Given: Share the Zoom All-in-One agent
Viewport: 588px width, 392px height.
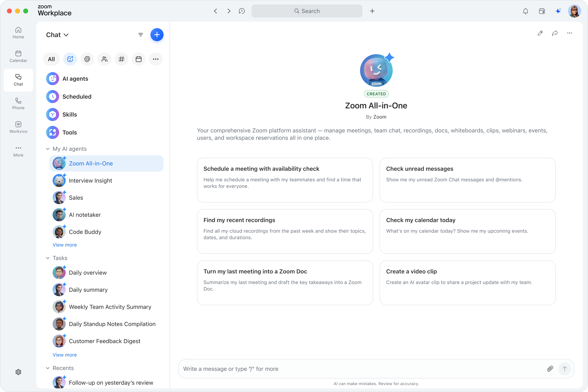Looking at the screenshot, I should click(x=555, y=33).
